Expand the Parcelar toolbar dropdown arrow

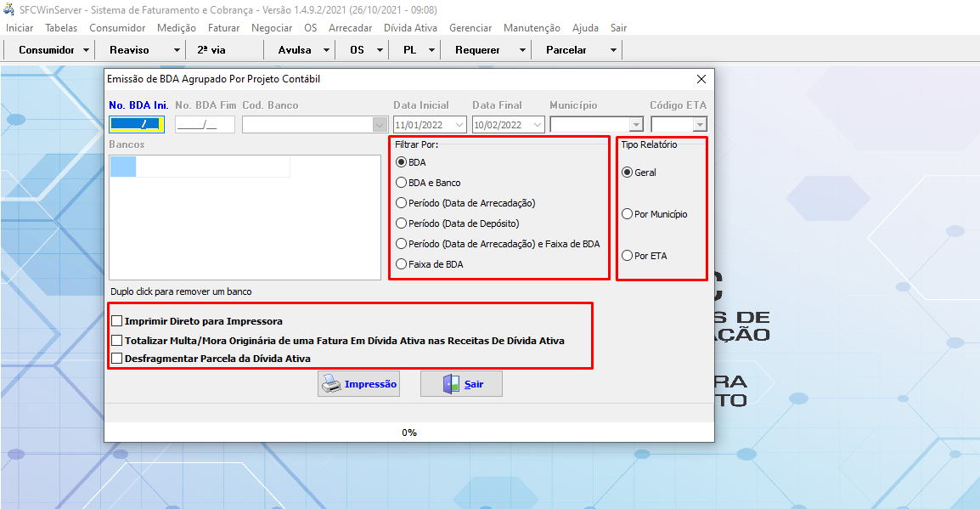pos(613,50)
